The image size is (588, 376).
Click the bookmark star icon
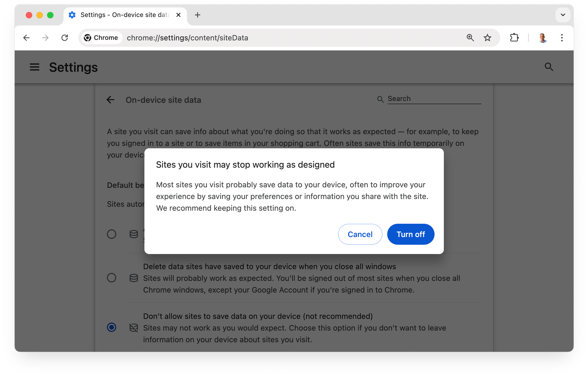pos(488,38)
